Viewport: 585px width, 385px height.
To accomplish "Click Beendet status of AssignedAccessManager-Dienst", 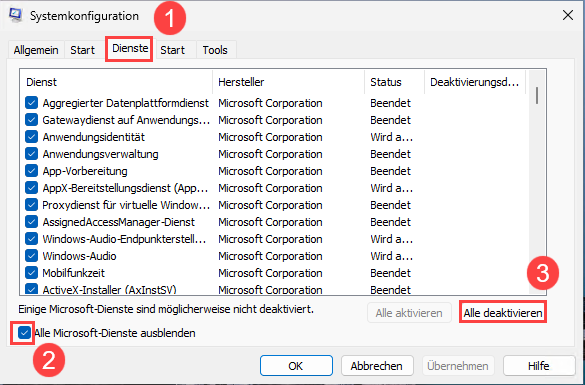I will 390,222.
